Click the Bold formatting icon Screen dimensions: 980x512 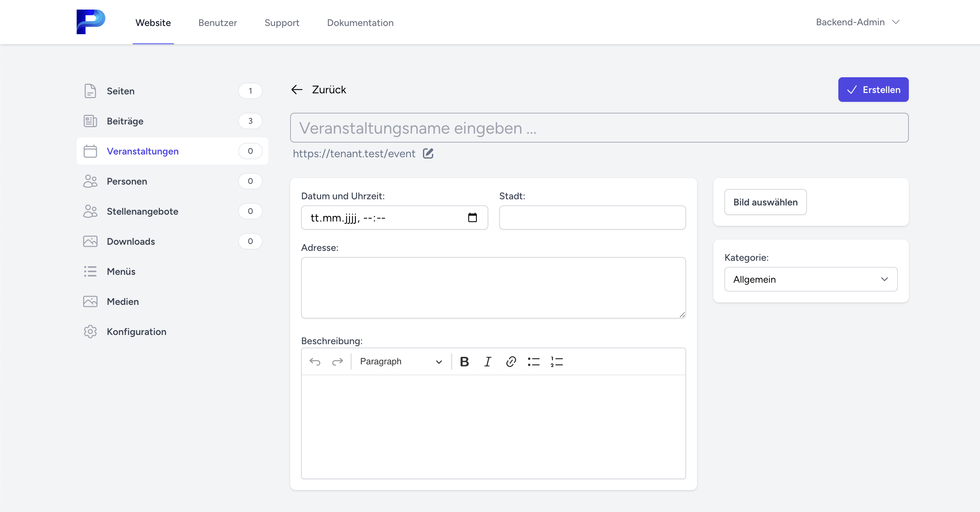(464, 362)
